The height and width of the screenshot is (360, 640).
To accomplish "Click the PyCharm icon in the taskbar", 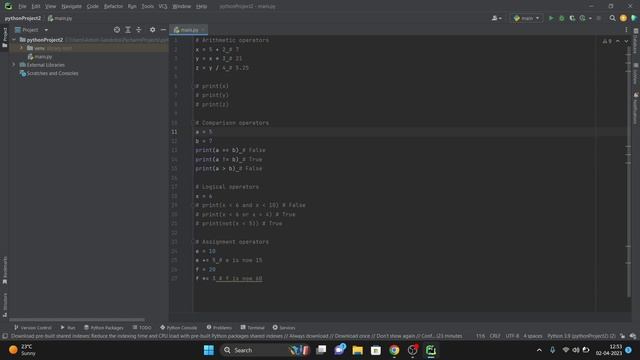I will [x=431, y=350].
